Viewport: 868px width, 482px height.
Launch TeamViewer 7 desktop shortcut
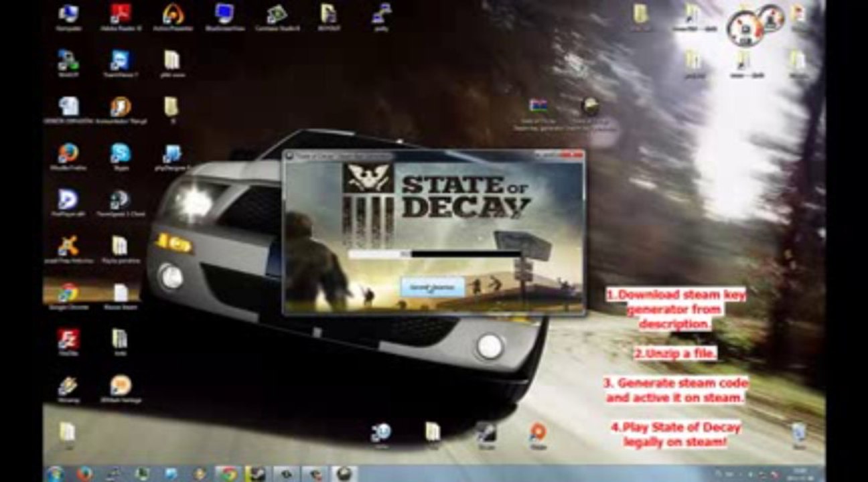121,63
